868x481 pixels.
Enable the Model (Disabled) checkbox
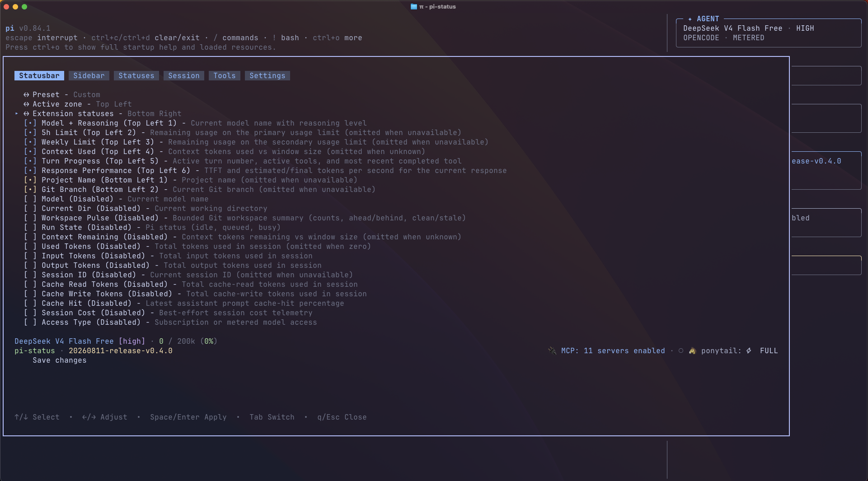click(x=30, y=199)
